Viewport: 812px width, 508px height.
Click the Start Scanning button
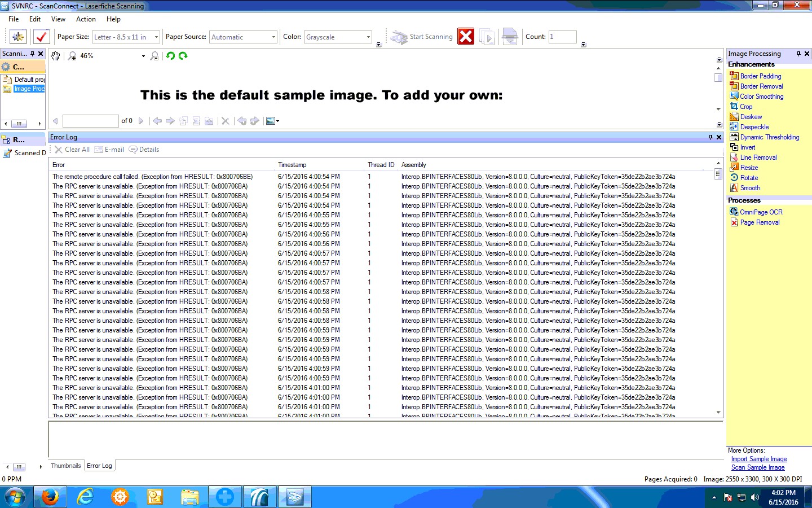pos(422,37)
